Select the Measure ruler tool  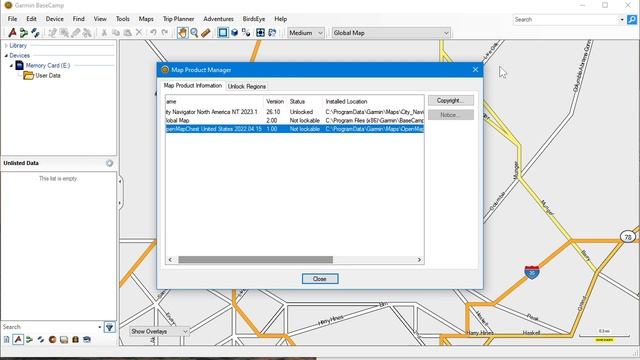point(206,33)
